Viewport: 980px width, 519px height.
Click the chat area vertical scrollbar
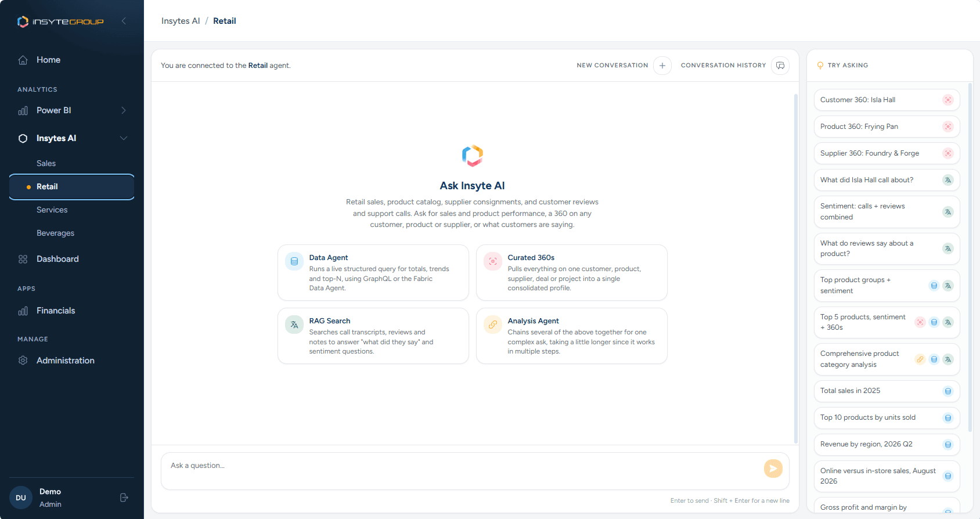click(796, 268)
